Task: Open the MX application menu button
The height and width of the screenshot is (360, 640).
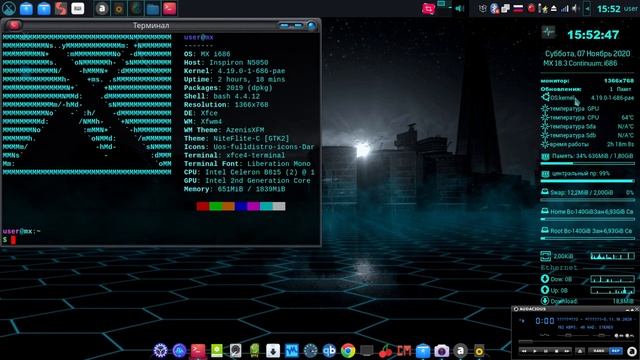Action: [9, 8]
